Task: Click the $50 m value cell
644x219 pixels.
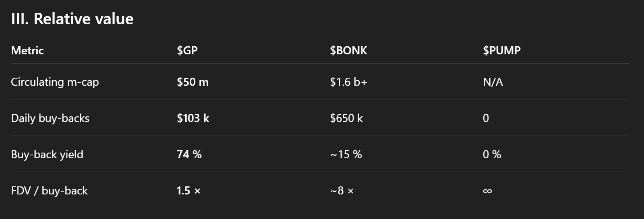Action: 193,82
